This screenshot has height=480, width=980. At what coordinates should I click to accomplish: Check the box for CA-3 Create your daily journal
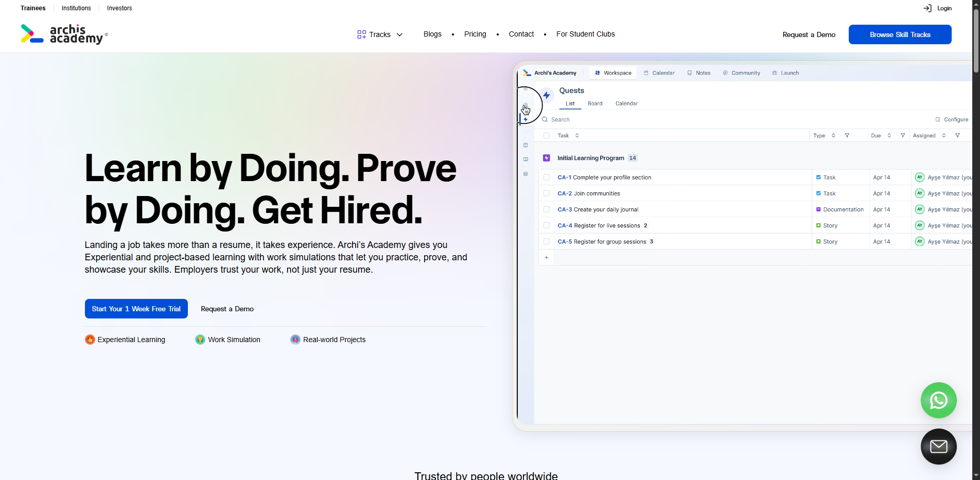point(547,209)
